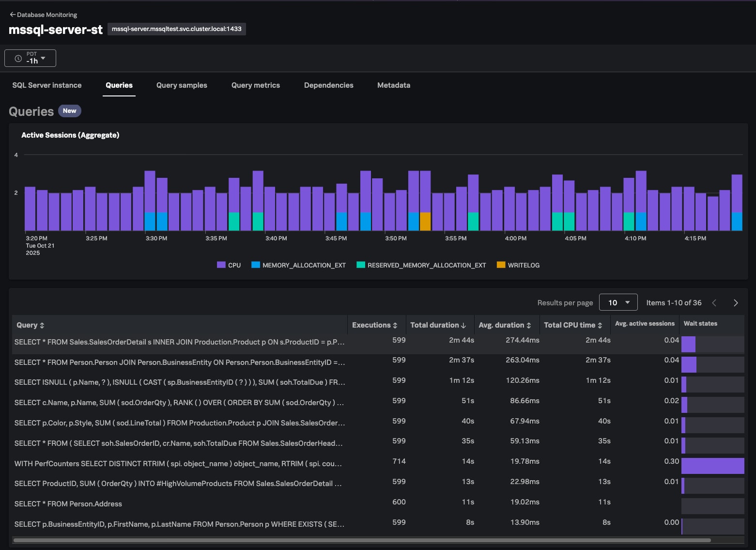Open the Dependencies tab
This screenshot has height=550, width=756.
(x=328, y=85)
